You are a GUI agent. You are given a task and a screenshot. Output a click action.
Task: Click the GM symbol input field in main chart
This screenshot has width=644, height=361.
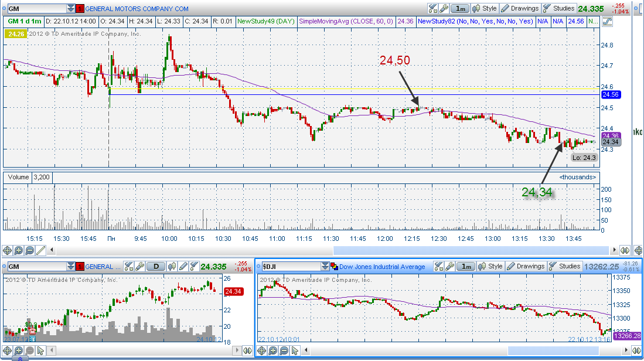click(37, 9)
